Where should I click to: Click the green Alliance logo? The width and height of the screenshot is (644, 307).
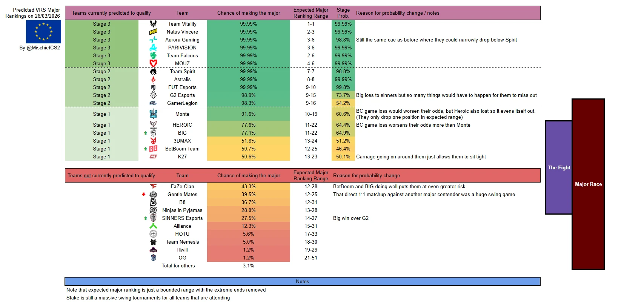click(x=153, y=226)
